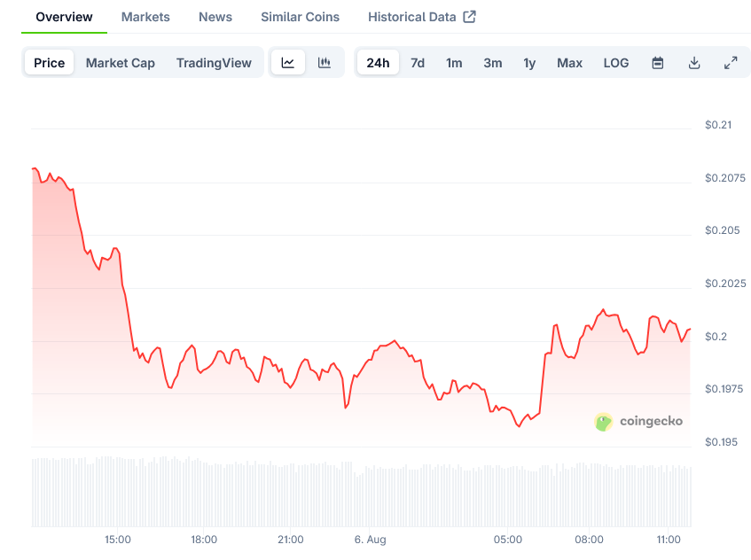Download chart data icon
This screenshot has width=751, height=560.
[694, 63]
